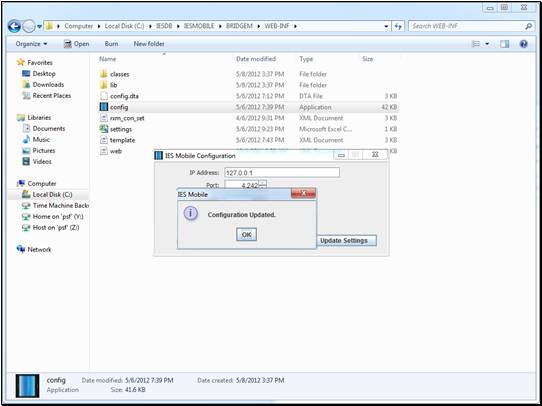The image size is (542, 406).
Task: Open the address bar history dropdown
Action: [x=386, y=26]
